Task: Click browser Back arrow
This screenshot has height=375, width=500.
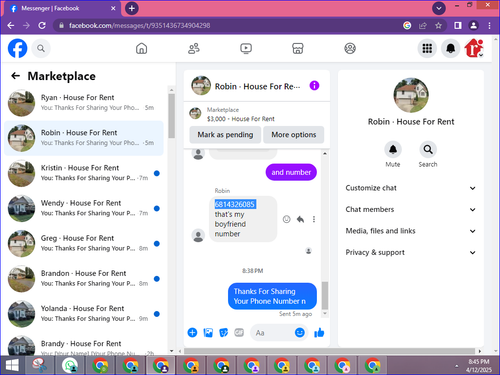Action: [11, 26]
